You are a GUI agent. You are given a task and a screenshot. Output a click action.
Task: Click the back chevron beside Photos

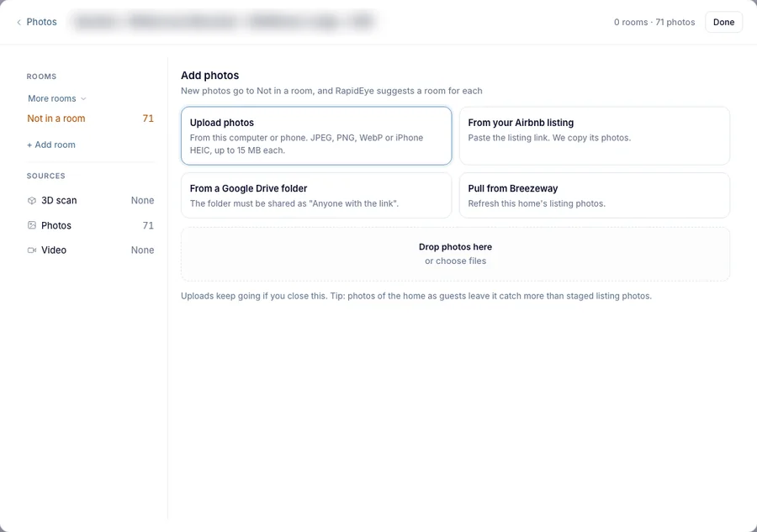(x=19, y=22)
